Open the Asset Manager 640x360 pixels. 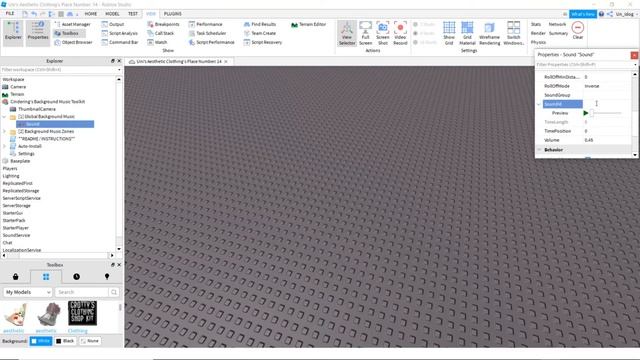coord(73,24)
